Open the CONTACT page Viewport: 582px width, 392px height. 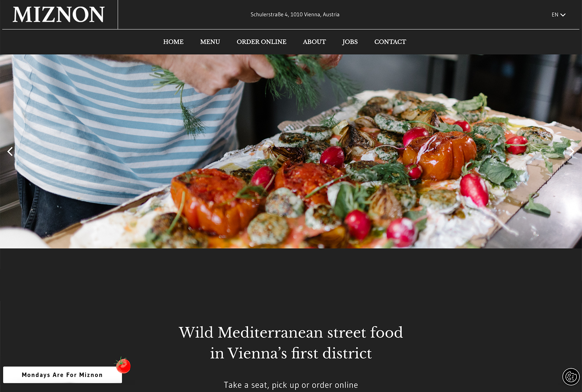click(390, 42)
